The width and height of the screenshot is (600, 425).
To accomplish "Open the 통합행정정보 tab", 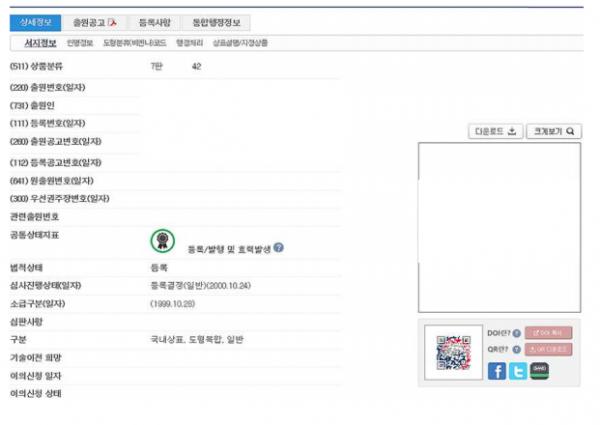I will (216, 23).
